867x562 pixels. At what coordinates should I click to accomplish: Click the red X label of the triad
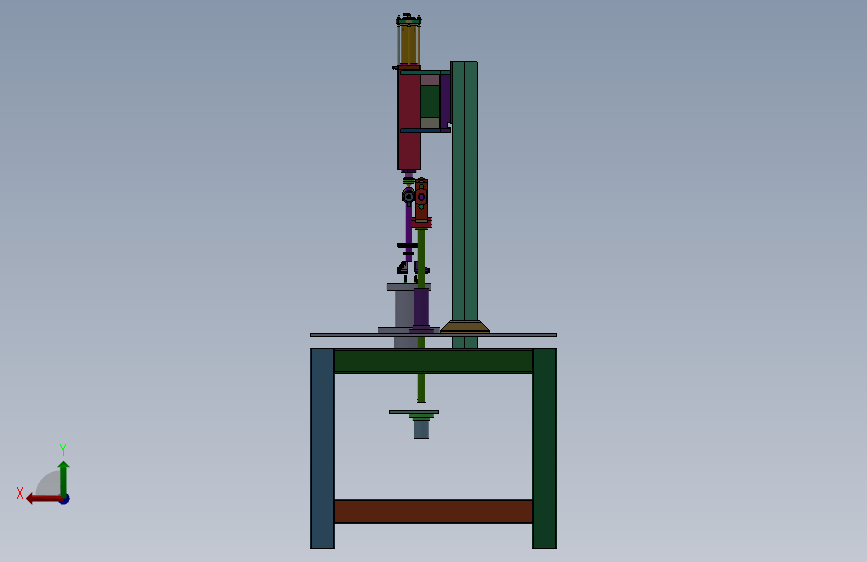[x=20, y=493]
